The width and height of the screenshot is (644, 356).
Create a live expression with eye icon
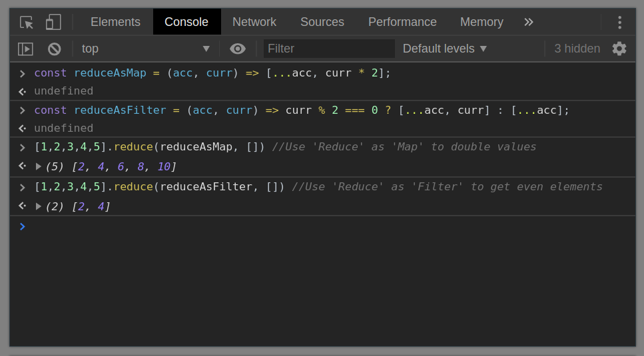click(x=237, y=49)
